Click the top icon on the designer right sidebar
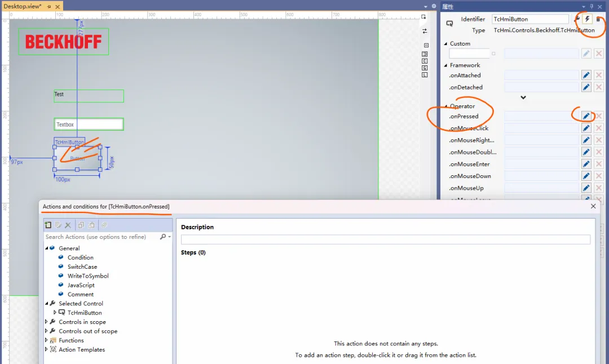Screen dimensions: 609x364 coord(423,17)
